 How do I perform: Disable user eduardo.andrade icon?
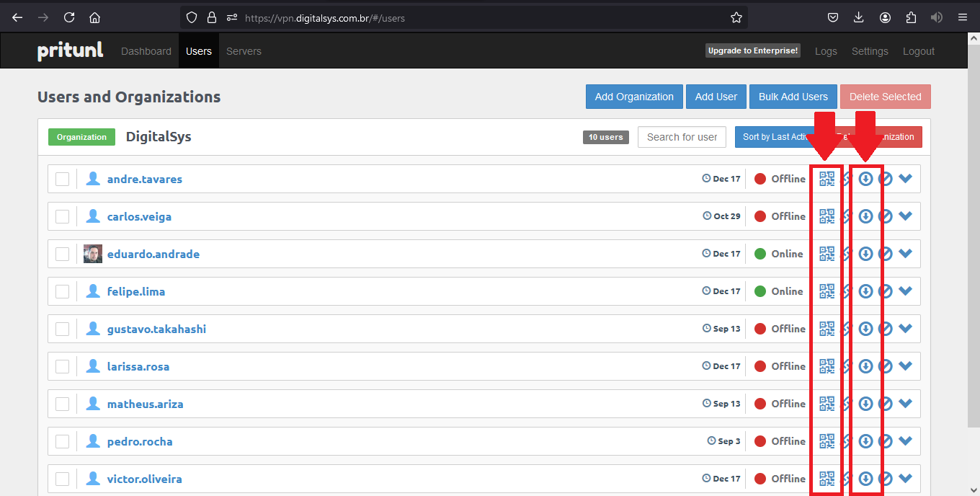pos(886,254)
